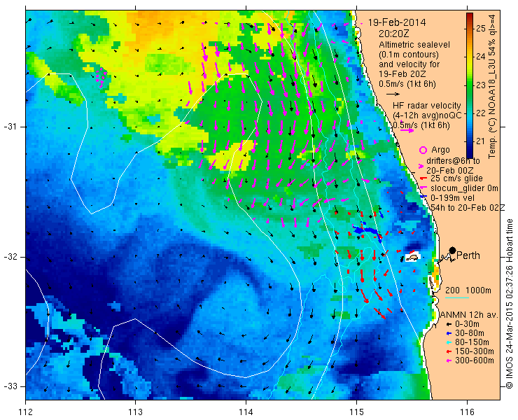
Task: Click the colorbar tick label 25
Action: [x=481, y=29]
